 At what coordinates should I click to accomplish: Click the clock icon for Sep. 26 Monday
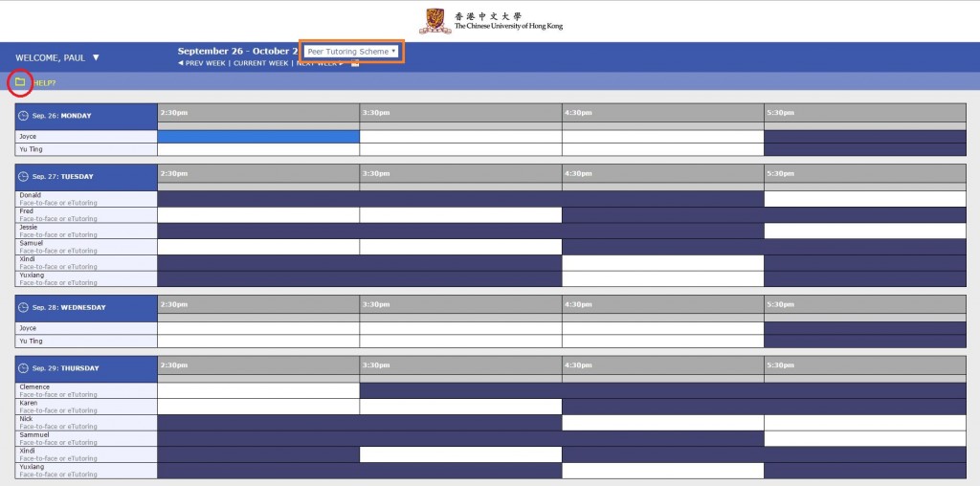tap(23, 116)
